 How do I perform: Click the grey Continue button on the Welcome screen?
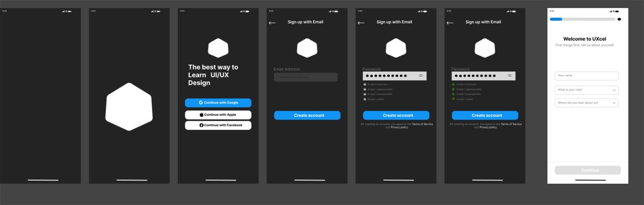pos(588,170)
